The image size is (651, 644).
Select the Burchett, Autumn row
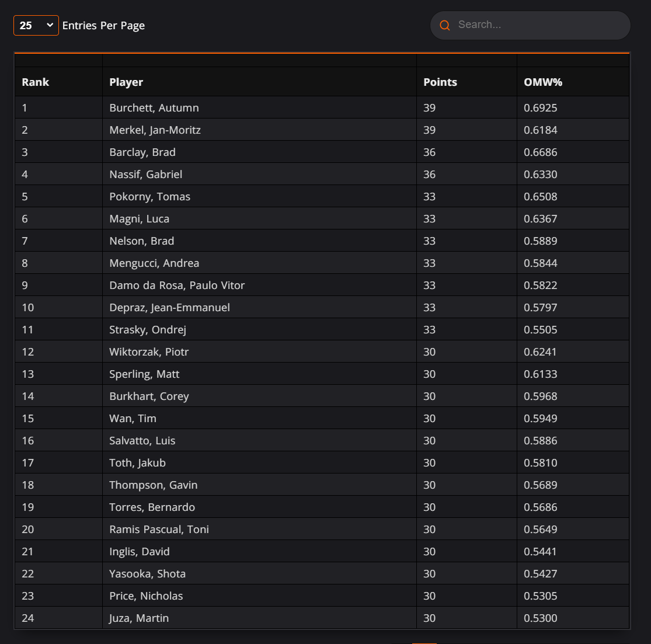click(322, 107)
